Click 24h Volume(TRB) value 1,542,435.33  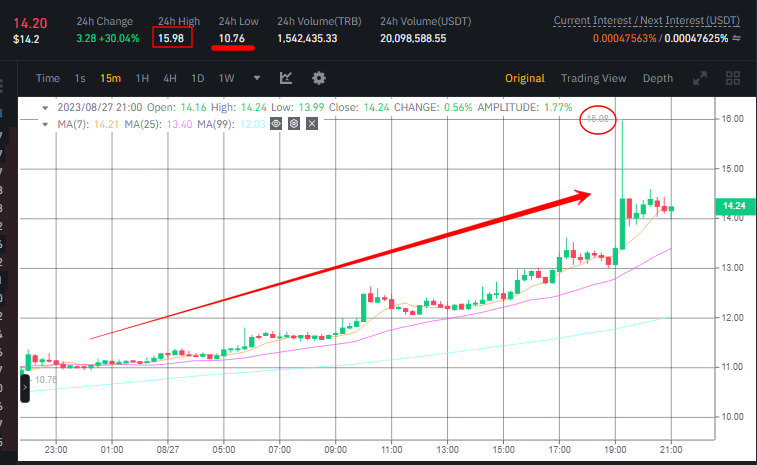point(307,38)
